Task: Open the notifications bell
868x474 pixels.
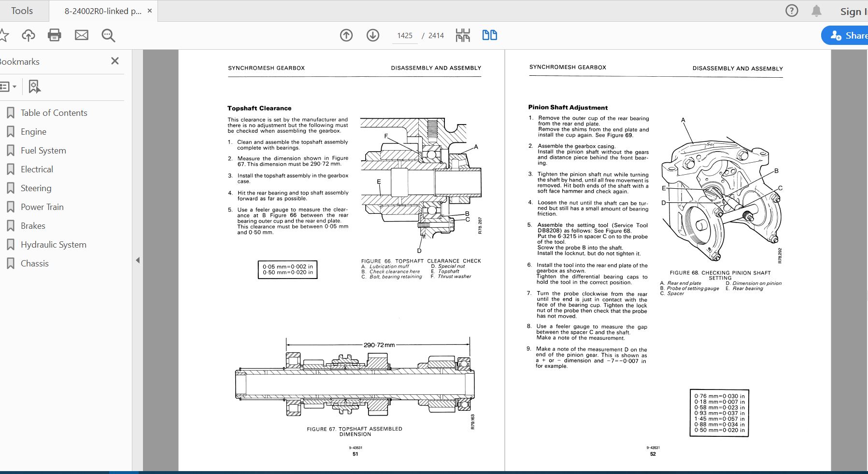Action: (816, 11)
